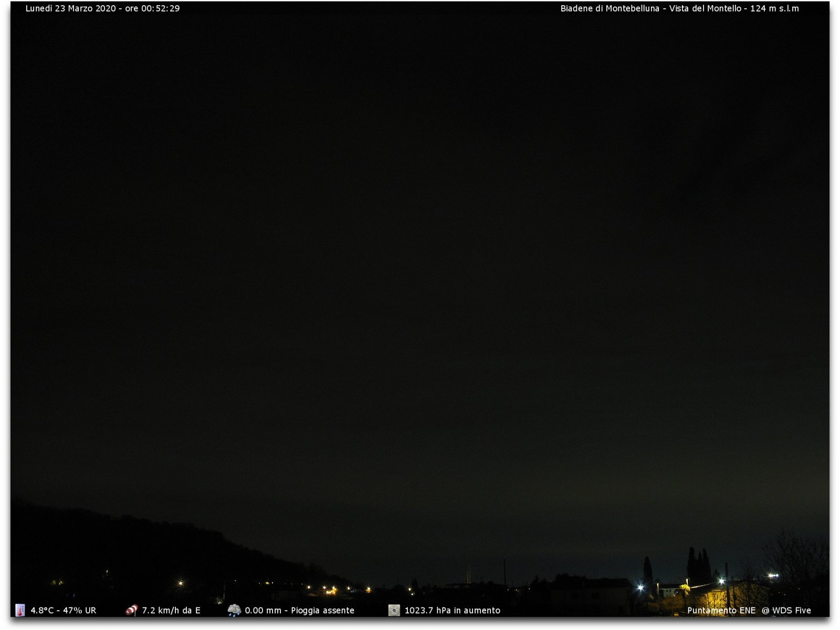The height and width of the screenshot is (630, 840).
Task: Click the "Puntamento ENE" direction text
Action: click(721, 611)
